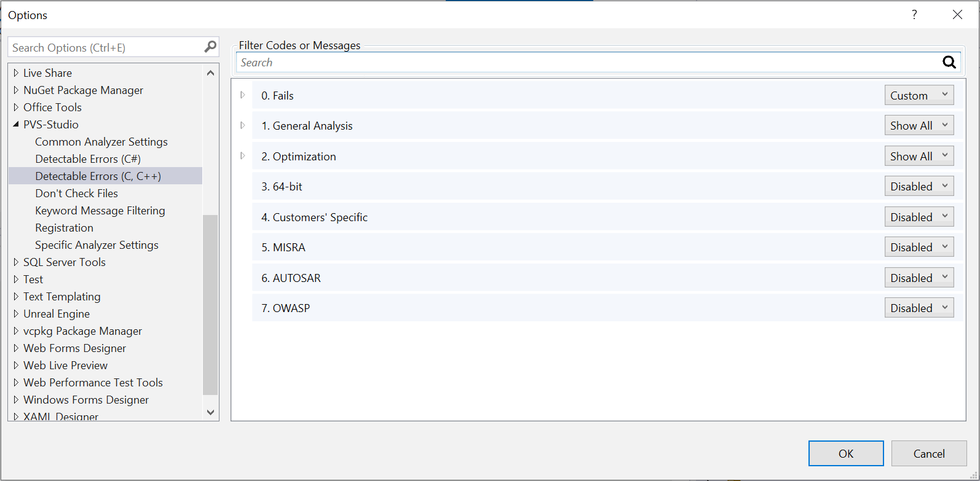
Task: Click the search icon in Filter Codes field
Action: 949,62
